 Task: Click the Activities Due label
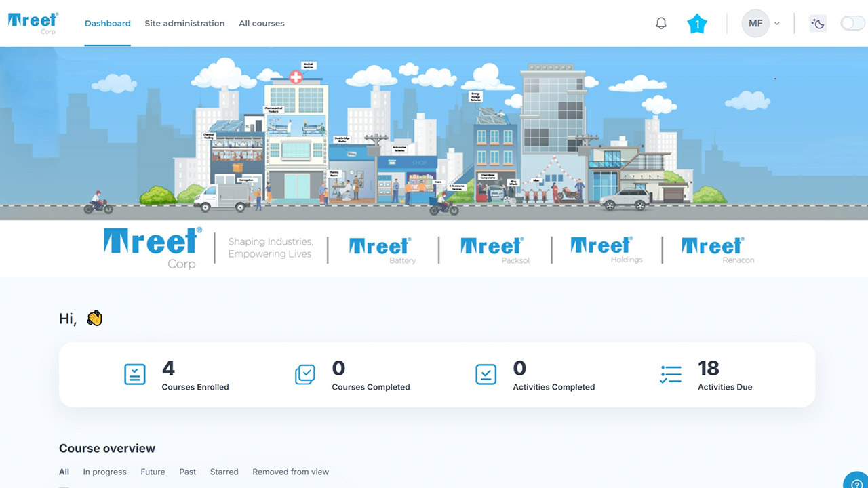[725, 387]
